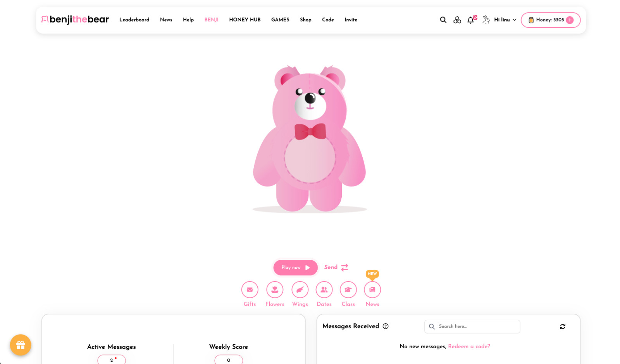
Task: Click the Class label text
Action: coord(348,304)
